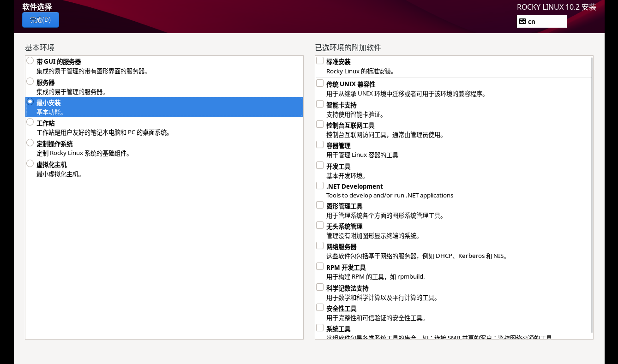The image size is (618, 364).
Task: Choose the 工作站 environment radio button
Action: tap(30, 122)
